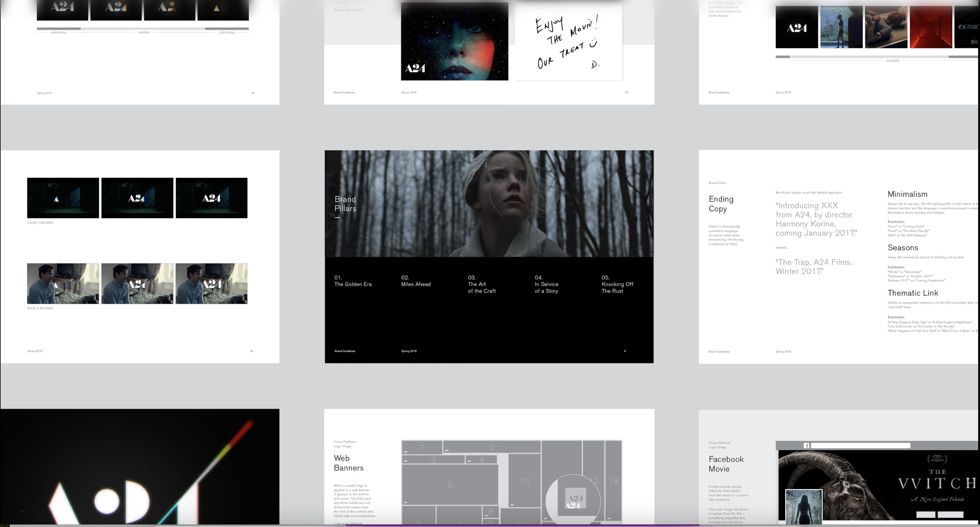This screenshot has width=980, height=527.
Task: Click pillar '05. Knocking Off The Rust'
Action: 617,284
